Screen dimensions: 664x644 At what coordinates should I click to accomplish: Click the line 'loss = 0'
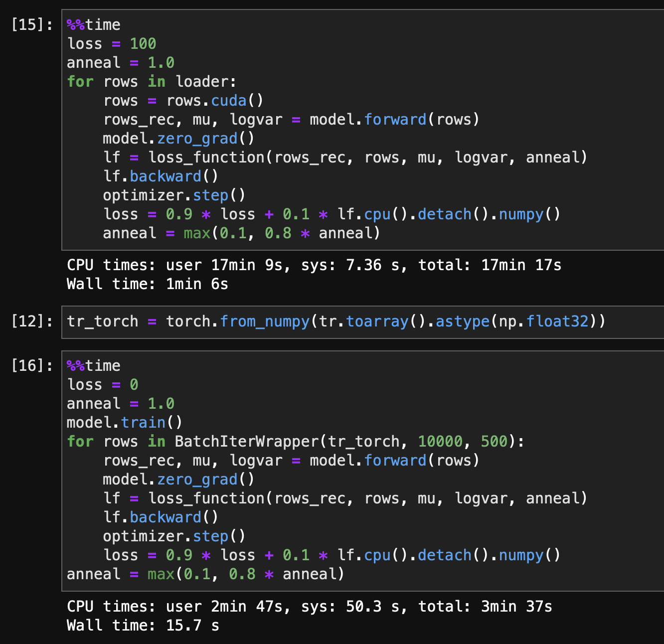[x=103, y=384]
